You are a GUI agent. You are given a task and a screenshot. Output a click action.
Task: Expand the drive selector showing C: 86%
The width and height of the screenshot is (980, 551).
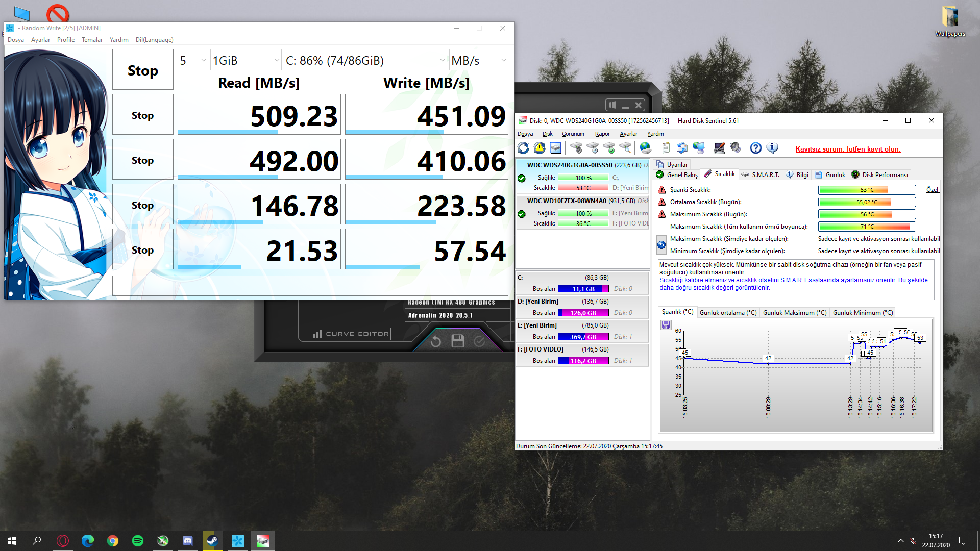coord(365,61)
